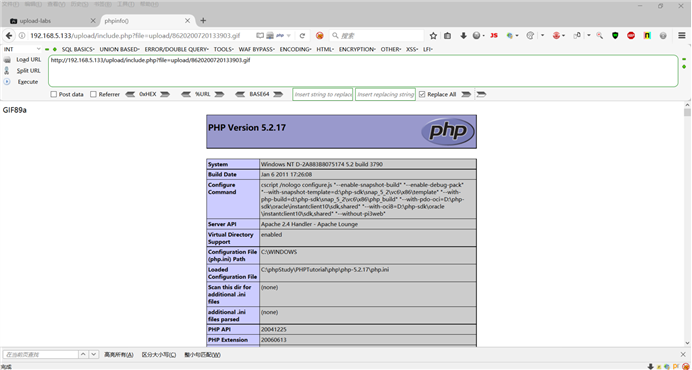
Task: Focus the HackBar URL text area
Action: (363, 71)
